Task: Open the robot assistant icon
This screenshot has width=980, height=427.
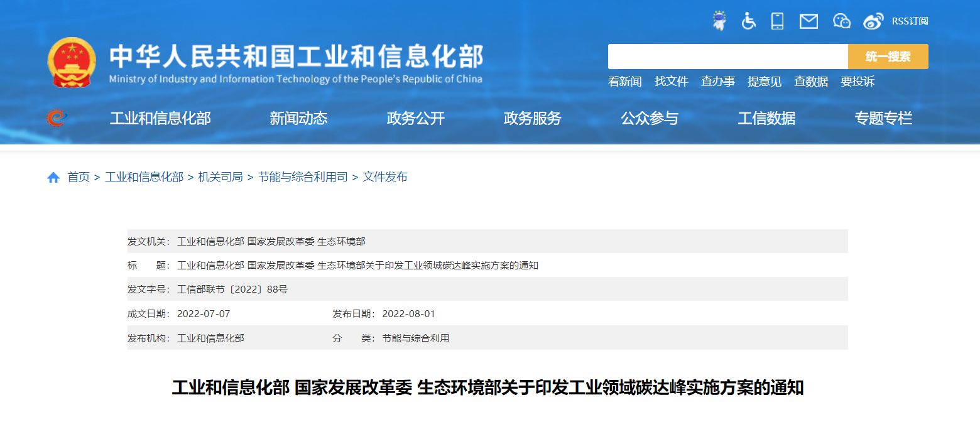Action: (719, 21)
